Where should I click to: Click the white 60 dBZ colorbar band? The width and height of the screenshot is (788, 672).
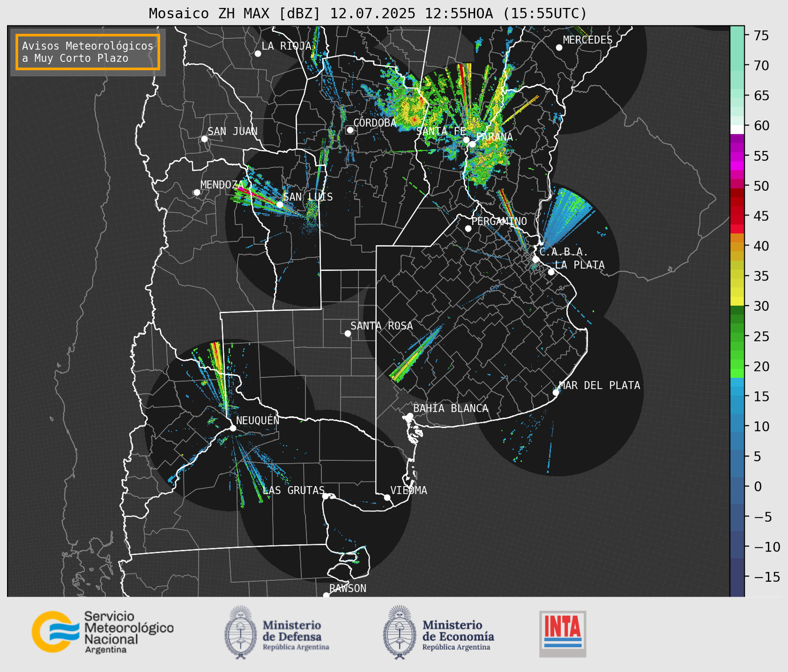(x=737, y=129)
